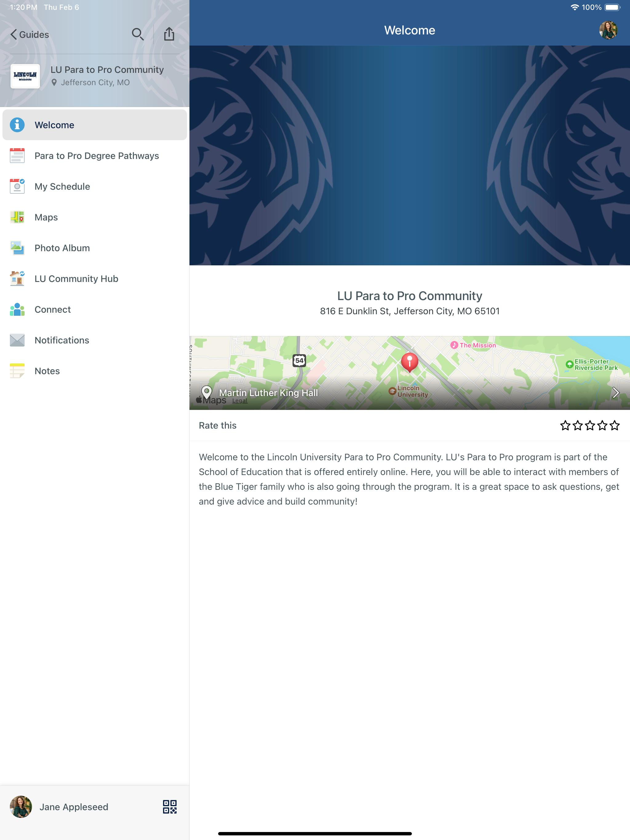Tap the tiger banner image
The height and width of the screenshot is (840, 630).
(410, 155)
